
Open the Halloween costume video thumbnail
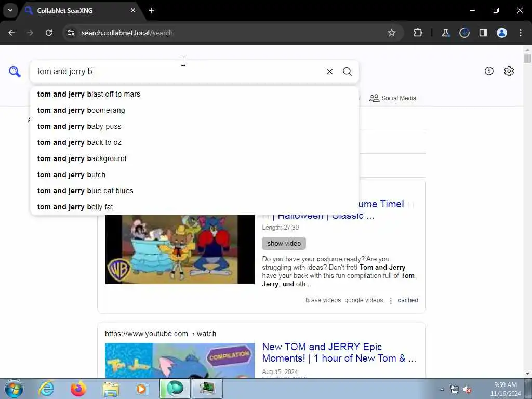[x=179, y=249]
